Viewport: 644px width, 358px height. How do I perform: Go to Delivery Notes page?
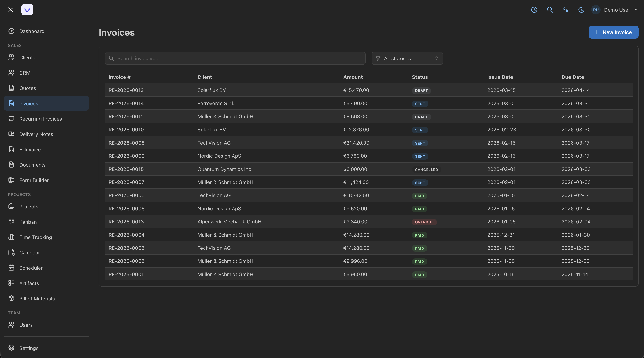tap(36, 134)
